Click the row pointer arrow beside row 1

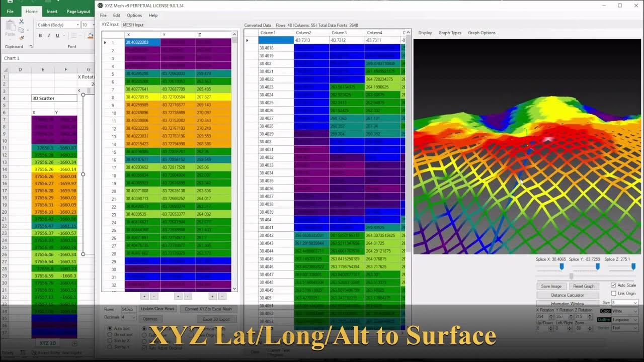105,43
